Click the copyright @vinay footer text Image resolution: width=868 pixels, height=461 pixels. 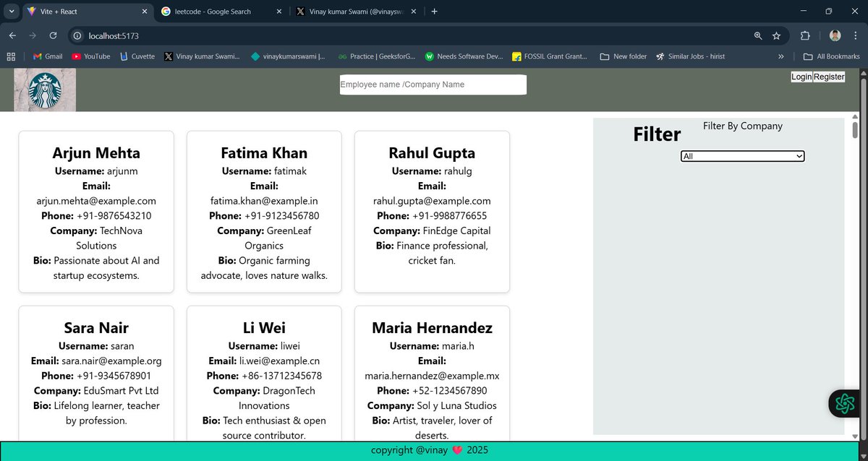(x=430, y=450)
